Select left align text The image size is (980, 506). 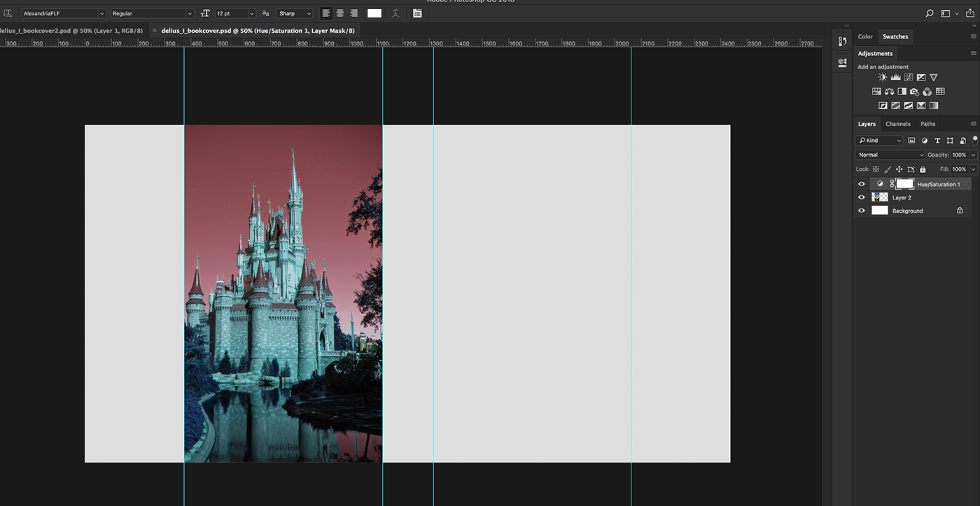(326, 13)
